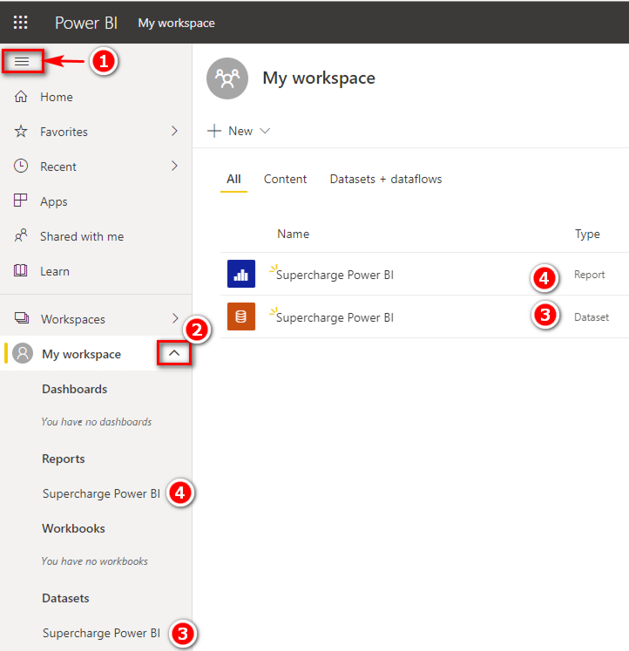Screen dimensions: 629x651
Task: Click the Datasets heading in sidebar
Action: pos(66,598)
